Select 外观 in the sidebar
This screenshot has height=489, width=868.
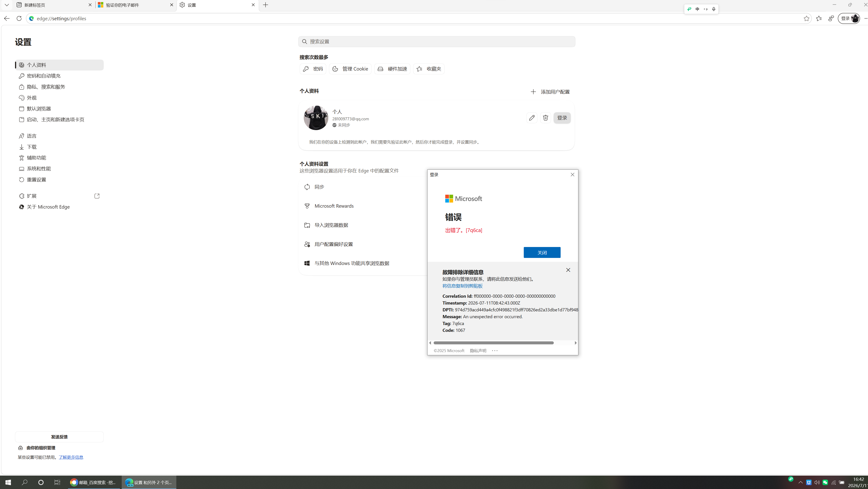59,98
